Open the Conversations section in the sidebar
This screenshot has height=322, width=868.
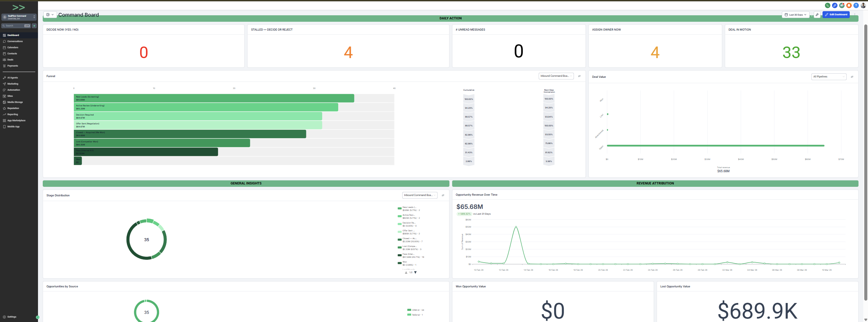click(x=15, y=41)
